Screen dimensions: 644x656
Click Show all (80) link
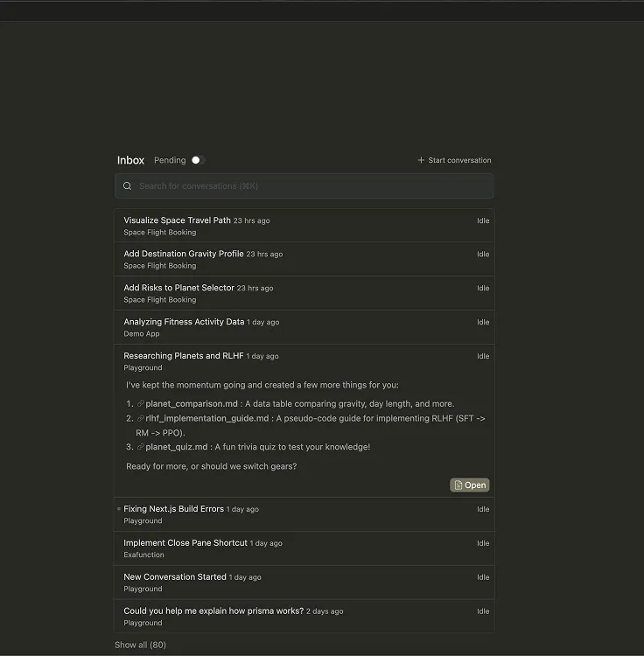(140, 645)
